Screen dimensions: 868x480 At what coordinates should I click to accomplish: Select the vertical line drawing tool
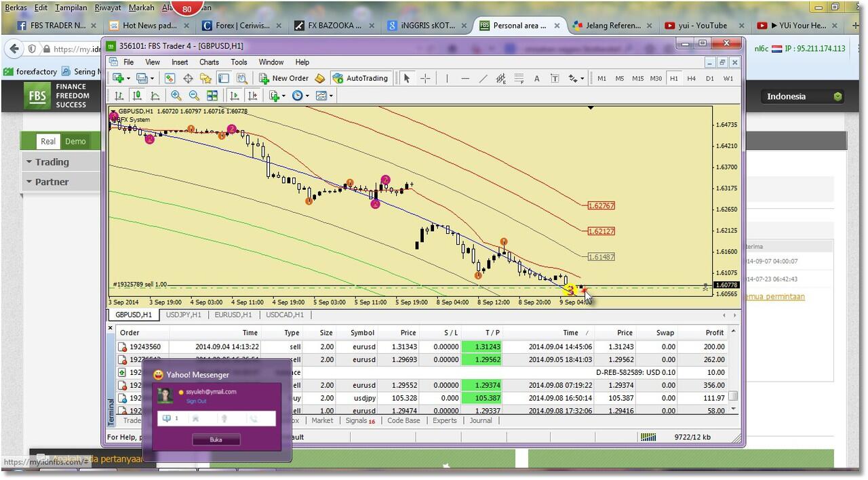click(447, 78)
